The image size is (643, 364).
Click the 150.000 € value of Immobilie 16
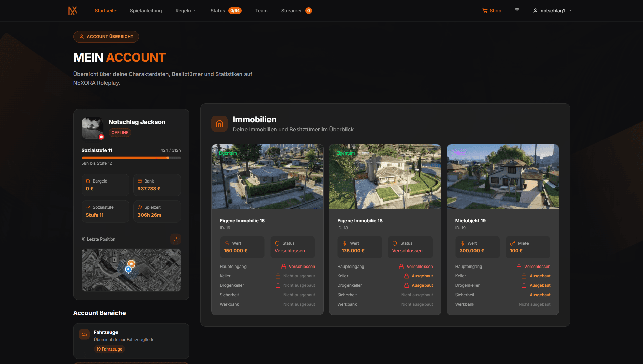[236, 251]
